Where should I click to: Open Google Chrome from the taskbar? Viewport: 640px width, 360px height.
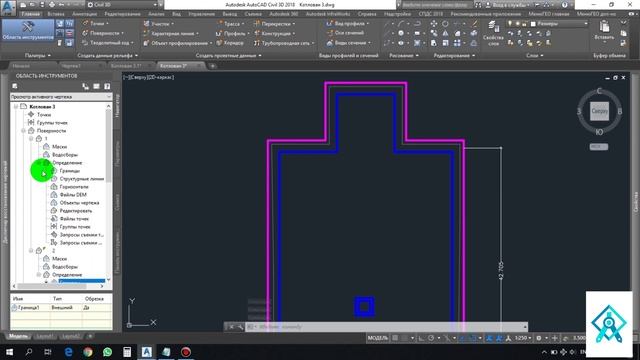click(x=88, y=352)
